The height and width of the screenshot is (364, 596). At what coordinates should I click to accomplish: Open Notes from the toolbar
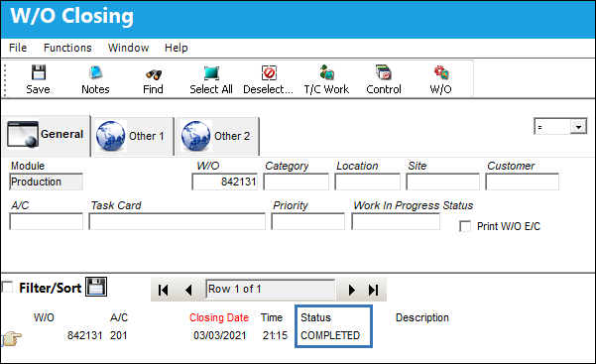(x=95, y=72)
